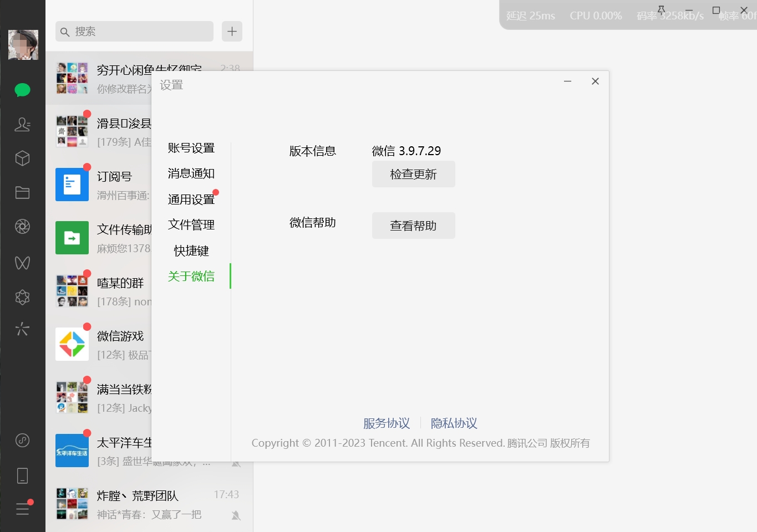Viewport: 757px width, 532px height.
Task: Open Channels via the W-shaped icon
Action: click(22, 263)
